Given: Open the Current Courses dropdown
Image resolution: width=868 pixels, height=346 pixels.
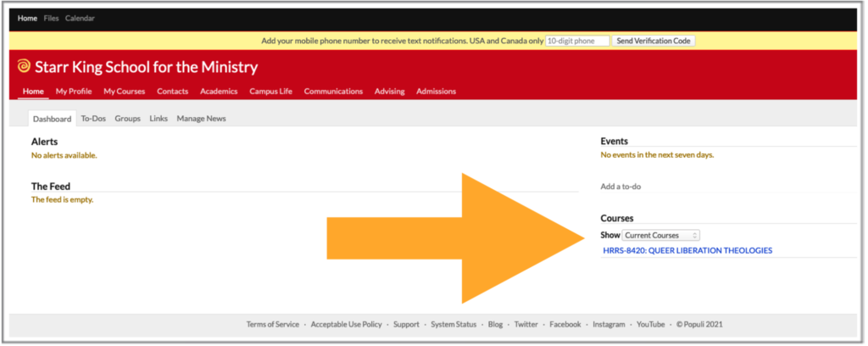Looking at the screenshot, I should pos(660,235).
